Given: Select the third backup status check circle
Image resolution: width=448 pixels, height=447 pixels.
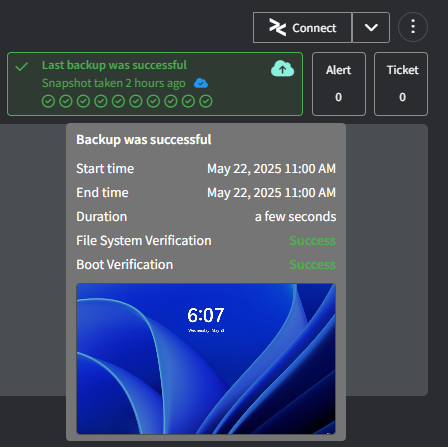Looking at the screenshot, I should 83,101.
